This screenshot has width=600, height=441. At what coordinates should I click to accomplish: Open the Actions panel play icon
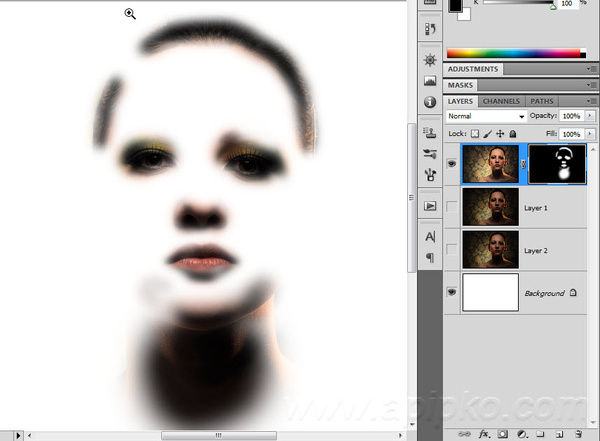click(x=430, y=206)
